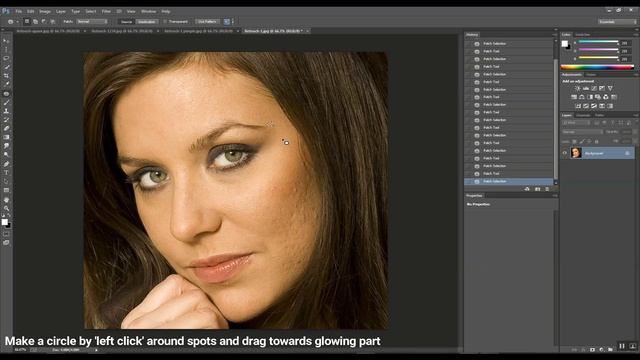
Task: Click the Subtract from selection icon in options bar
Action: (44, 21)
